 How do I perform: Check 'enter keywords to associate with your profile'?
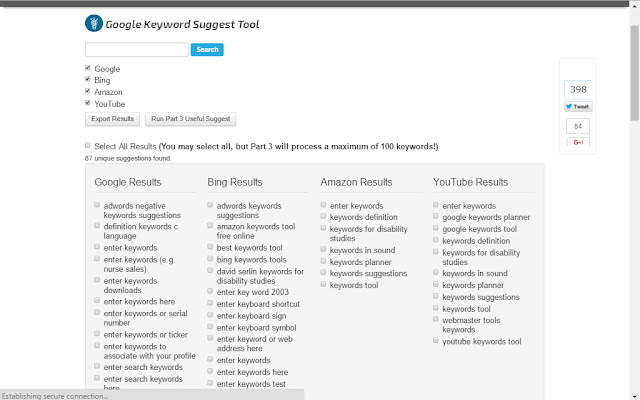click(97, 345)
